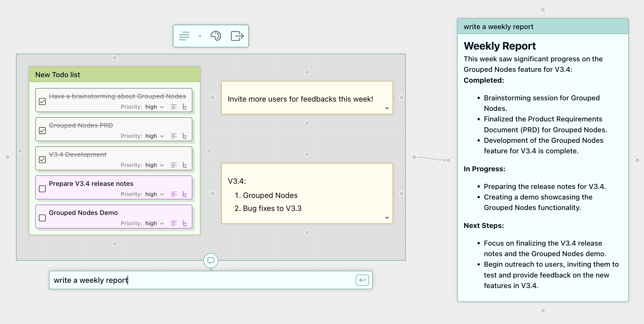Click the notes icon on V3.4 Development item
644x324 pixels.
tap(173, 165)
